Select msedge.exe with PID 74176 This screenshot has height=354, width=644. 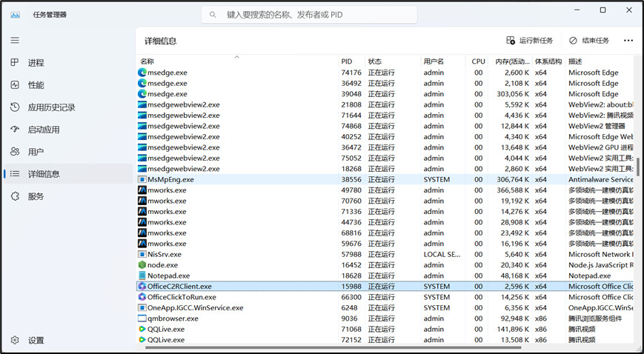[x=385, y=73]
